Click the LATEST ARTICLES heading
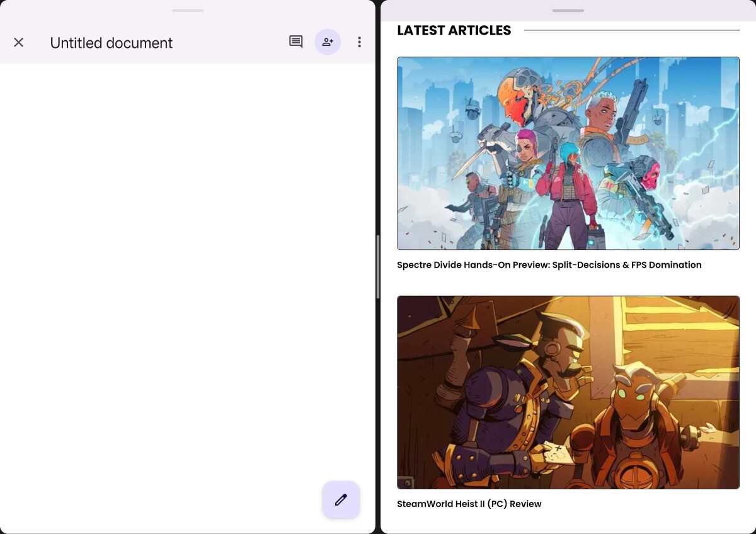Image resolution: width=756 pixels, height=534 pixels. 454,30
